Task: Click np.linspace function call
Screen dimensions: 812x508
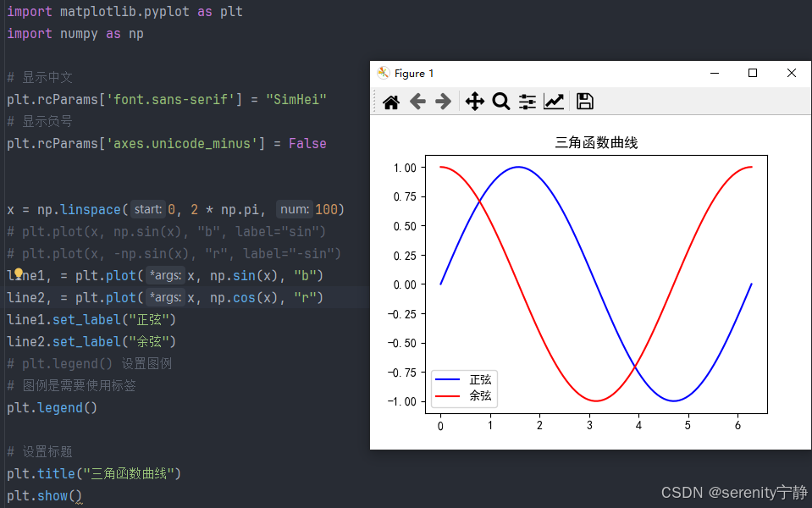Action: pyautogui.click(x=79, y=210)
